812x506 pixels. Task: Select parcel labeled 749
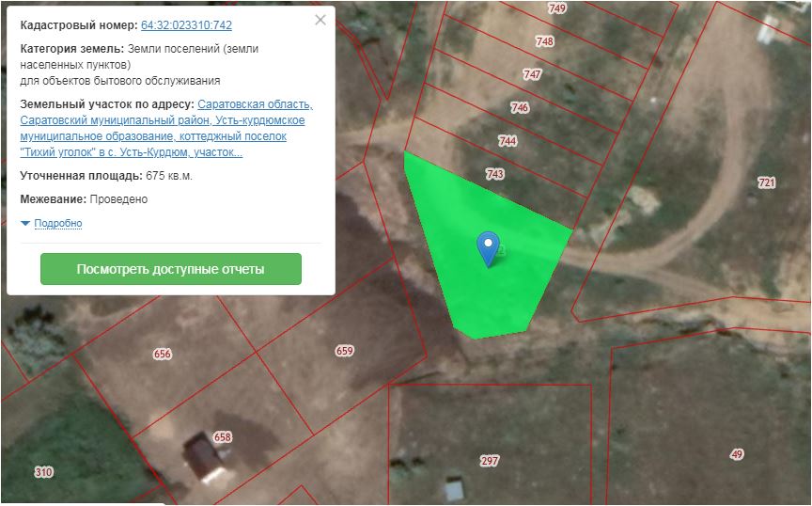[556, 8]
